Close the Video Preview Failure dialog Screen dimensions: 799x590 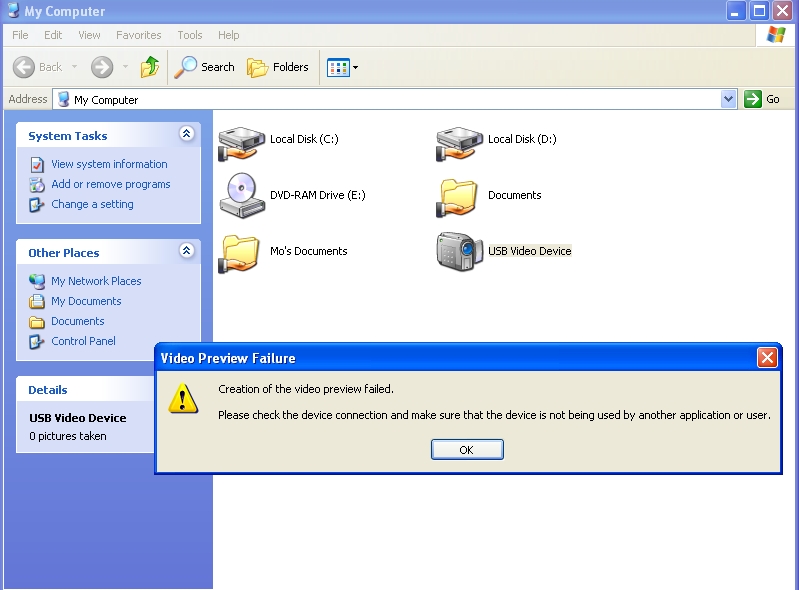(767, 358)
